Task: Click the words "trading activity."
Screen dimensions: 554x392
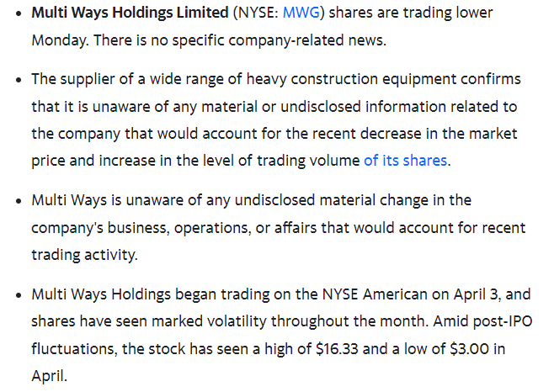Action: click(84, 255)
